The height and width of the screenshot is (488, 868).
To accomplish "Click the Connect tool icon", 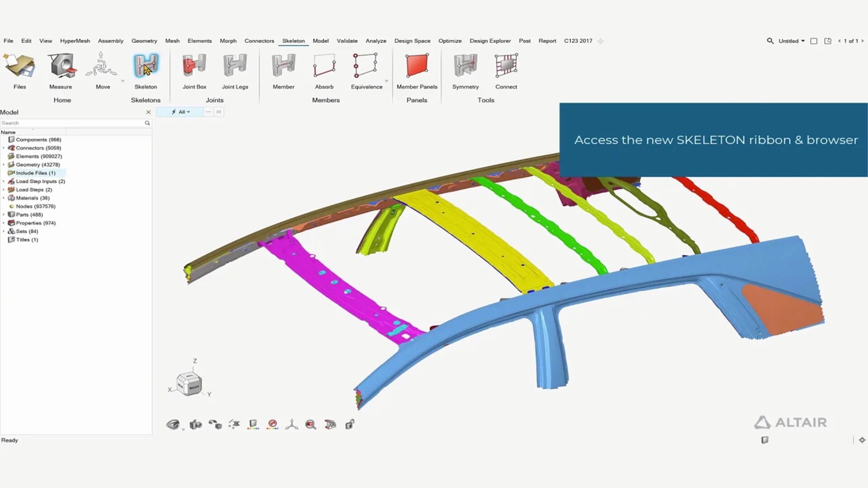I will point(506,66).
